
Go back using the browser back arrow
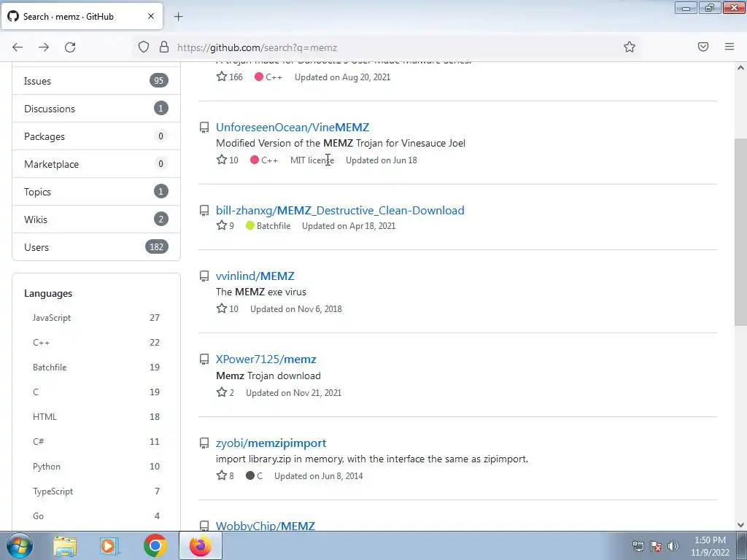pos(18,47)
